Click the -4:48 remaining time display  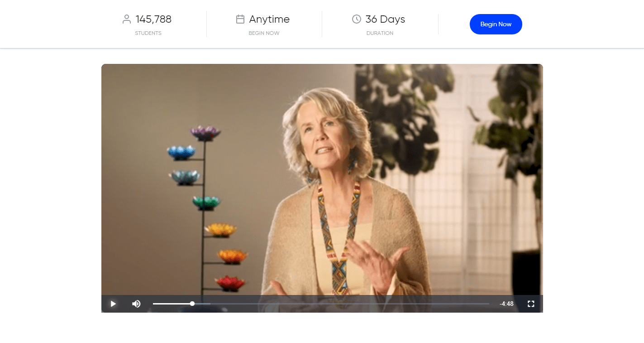(506, 304)
